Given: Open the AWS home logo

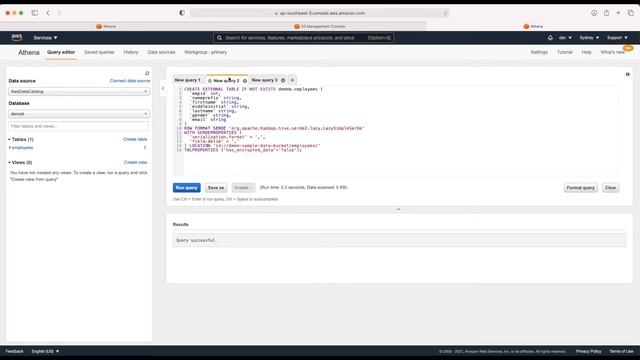Looking at the screenshot, I should click(x=17, y=37).
